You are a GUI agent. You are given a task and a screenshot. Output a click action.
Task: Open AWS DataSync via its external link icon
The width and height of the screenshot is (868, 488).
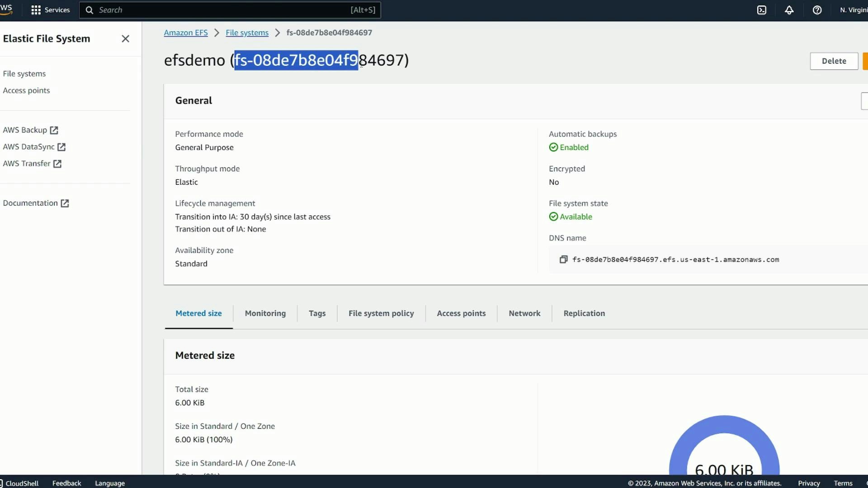pos(62,147)
